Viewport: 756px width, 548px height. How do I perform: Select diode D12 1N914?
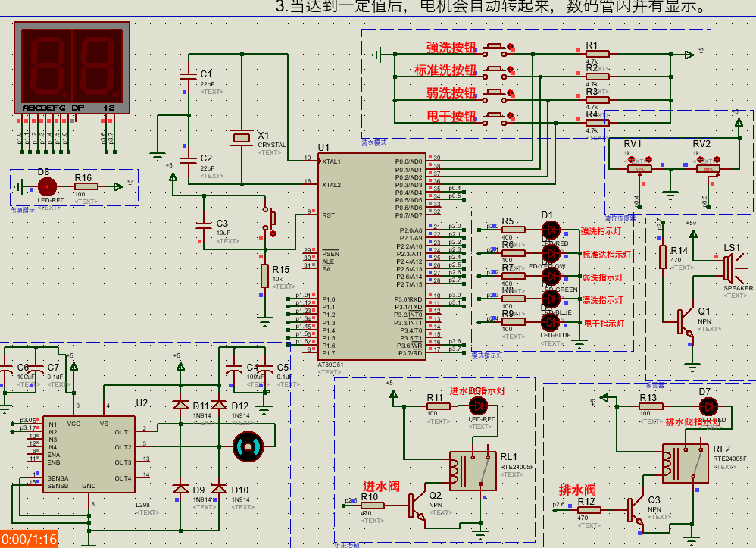click(x=220, y=405)
